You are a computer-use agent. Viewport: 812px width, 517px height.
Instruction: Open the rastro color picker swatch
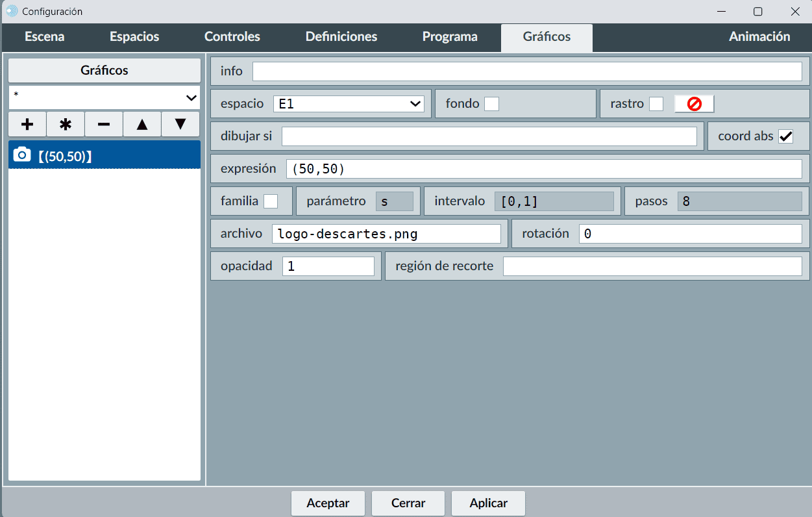tap(694, 104)
